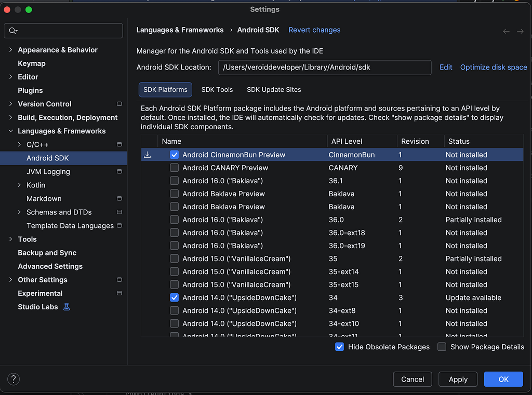Image resolution: width=532 pixels, height=395 pixels.
Task: Sort by the Name column header
Action: point(243,141)
